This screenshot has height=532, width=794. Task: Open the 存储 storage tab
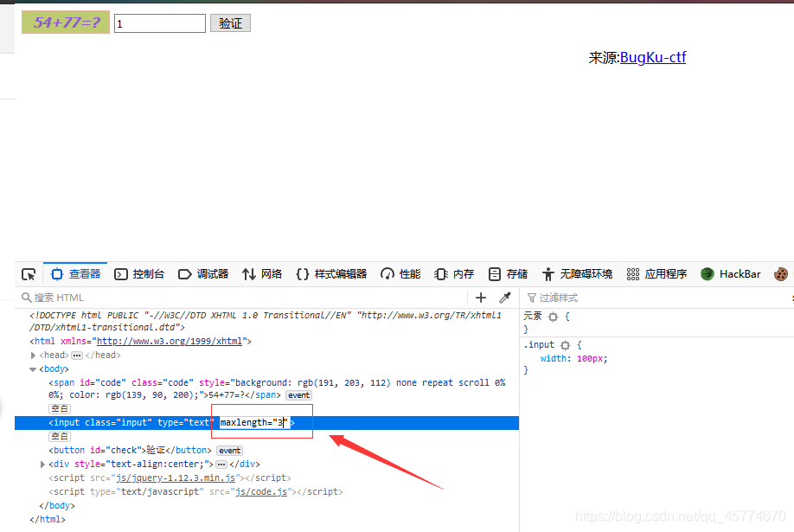[508, 274]
